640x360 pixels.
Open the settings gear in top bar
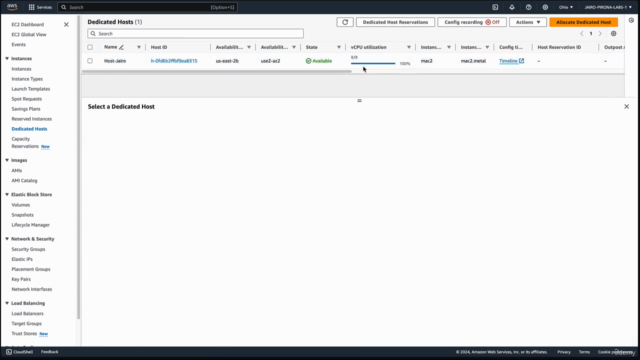pyautogui.click(x=545, y=7)
